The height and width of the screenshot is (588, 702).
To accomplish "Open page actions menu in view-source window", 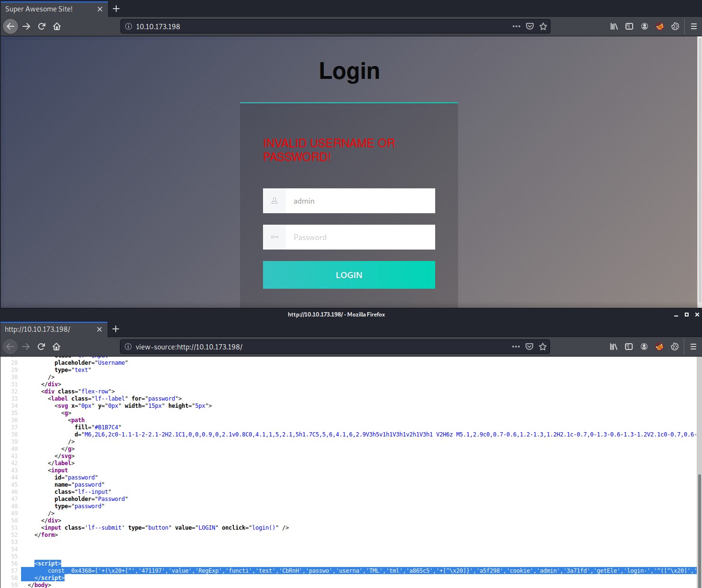I will click(x=516, y=347).
